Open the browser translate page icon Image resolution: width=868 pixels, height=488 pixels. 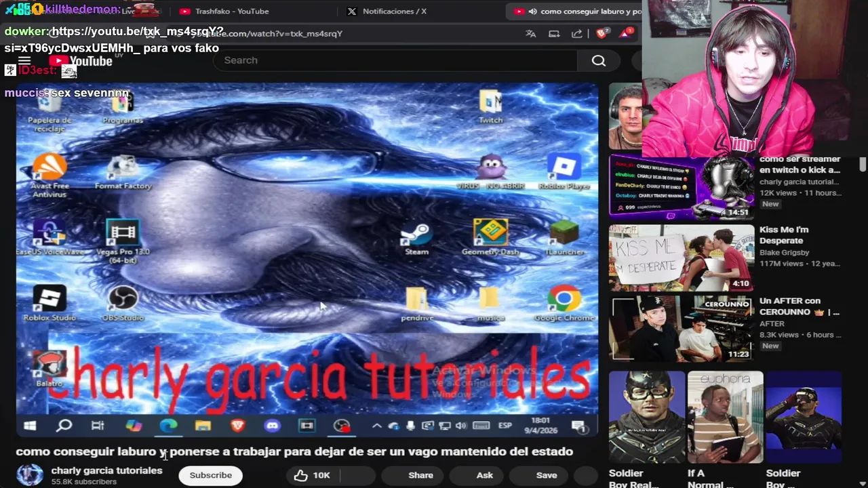(531, 33)
